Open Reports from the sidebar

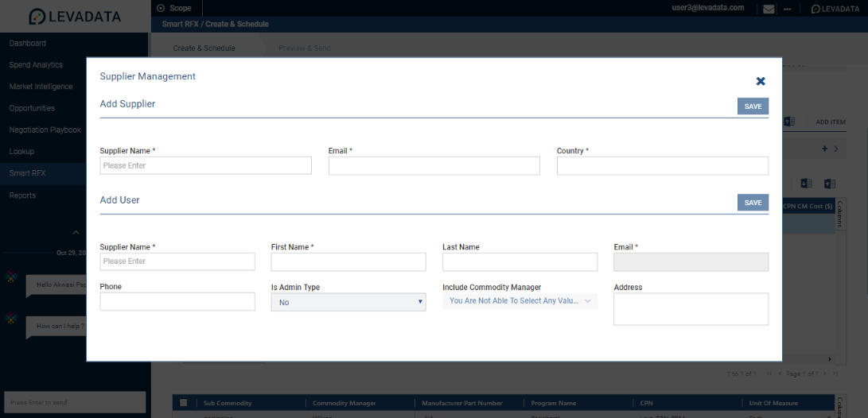22,195
